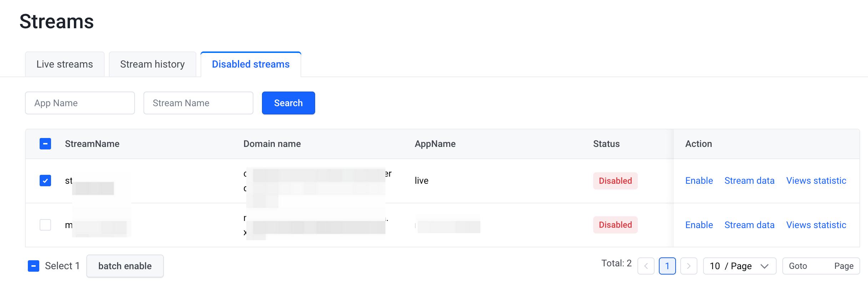The height and width of the screenshot is (296, 868).
Task: Open Stream data for the live app row
Action: [749, 181]
